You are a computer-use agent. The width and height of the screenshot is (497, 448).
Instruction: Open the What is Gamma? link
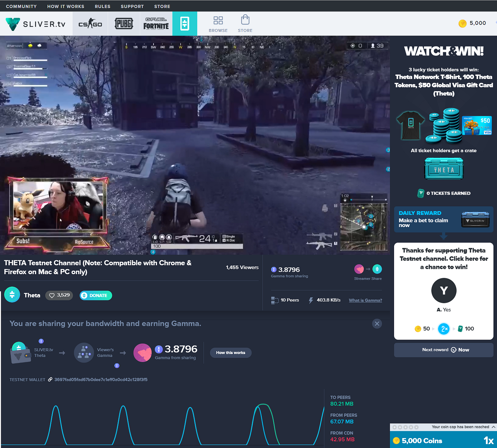365,300
